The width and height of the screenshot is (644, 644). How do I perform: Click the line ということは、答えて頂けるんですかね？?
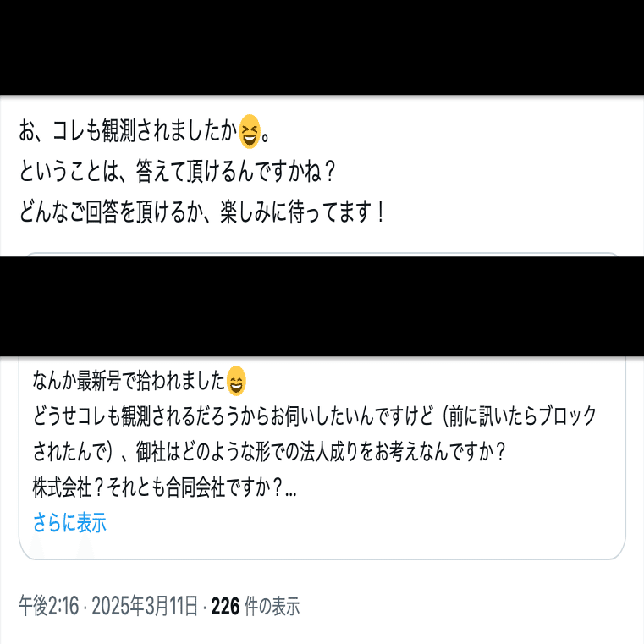[178, 172]
